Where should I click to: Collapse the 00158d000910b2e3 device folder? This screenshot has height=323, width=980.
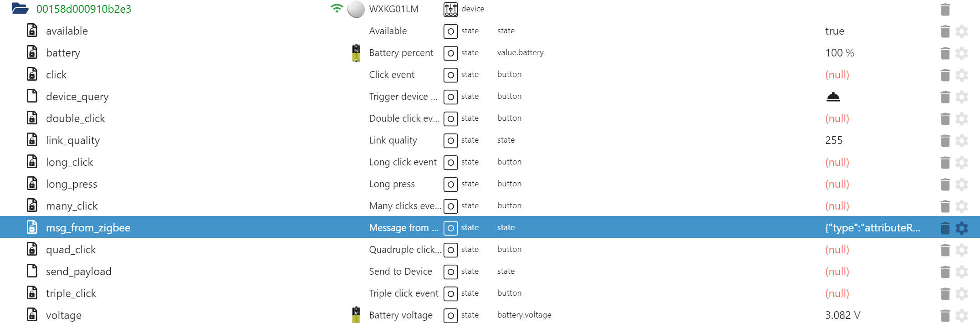[20, 9]
